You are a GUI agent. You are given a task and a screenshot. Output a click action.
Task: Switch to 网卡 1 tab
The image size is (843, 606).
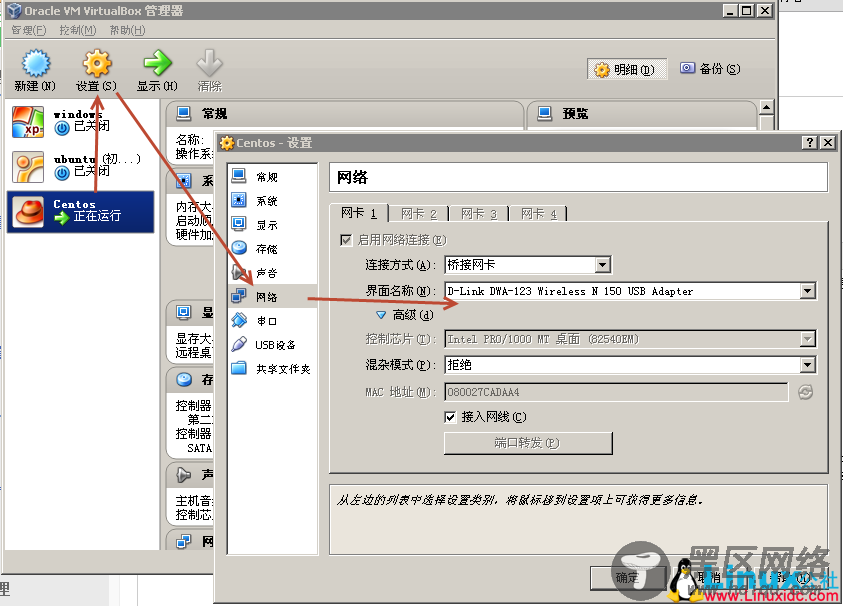(x=359, y=213)
